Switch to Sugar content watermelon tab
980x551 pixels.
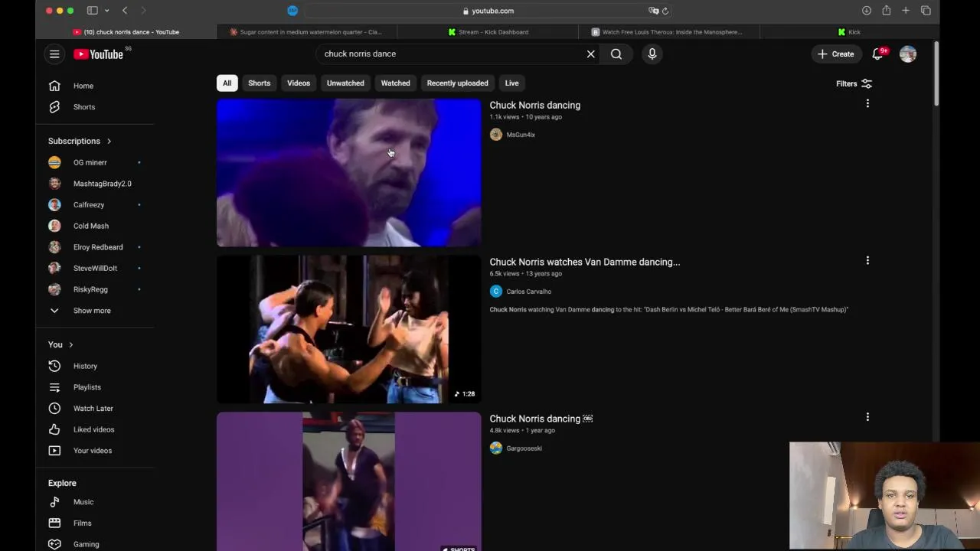[305, 32]
